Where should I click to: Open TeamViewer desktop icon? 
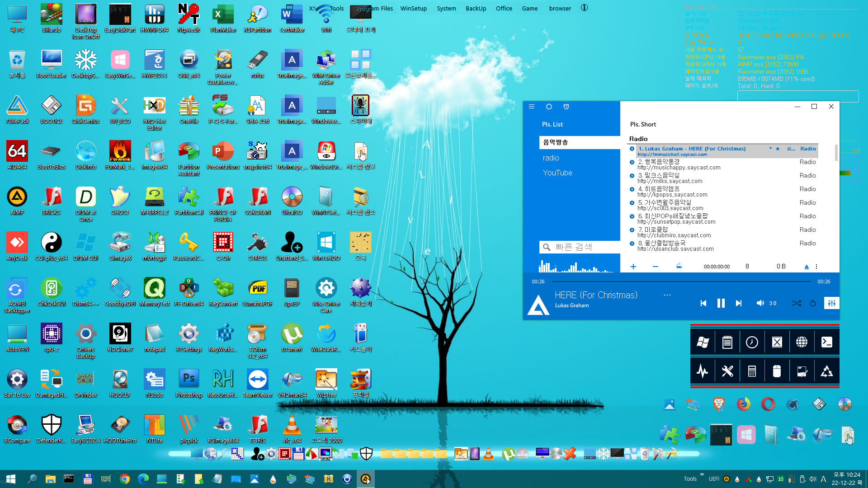pyautogui.click(x=257, y=383)
